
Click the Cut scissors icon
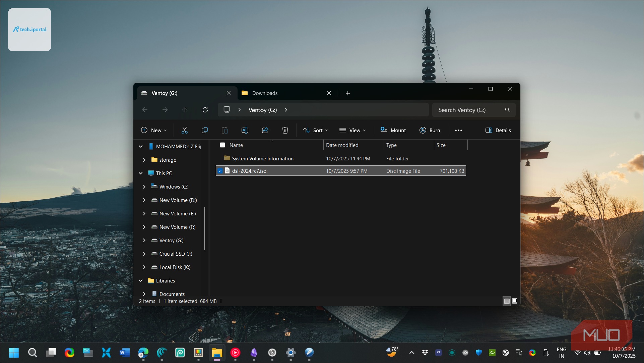184,130
